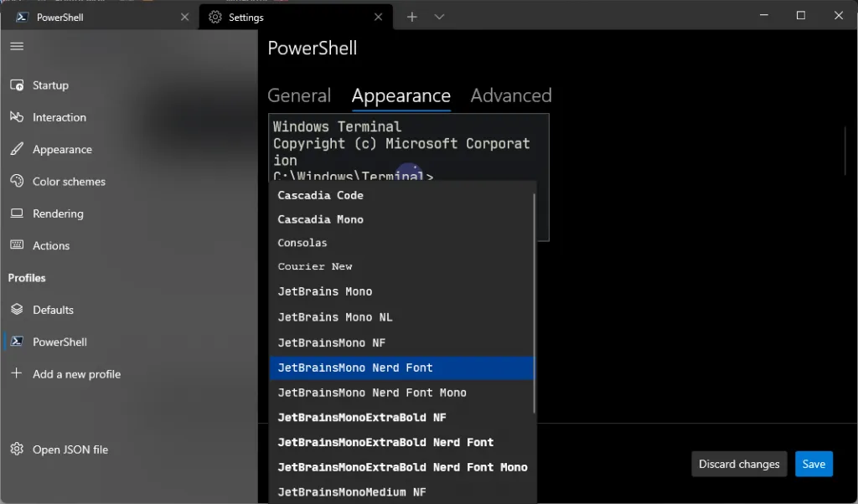
Task: Click the Appearance brush icon in sidebar
Action: click(x=17, y=149)
